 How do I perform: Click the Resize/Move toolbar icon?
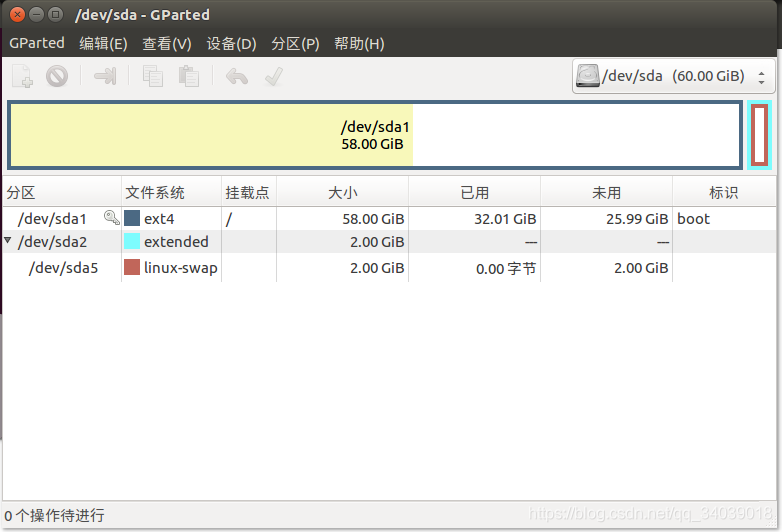(x=105, y=76)
